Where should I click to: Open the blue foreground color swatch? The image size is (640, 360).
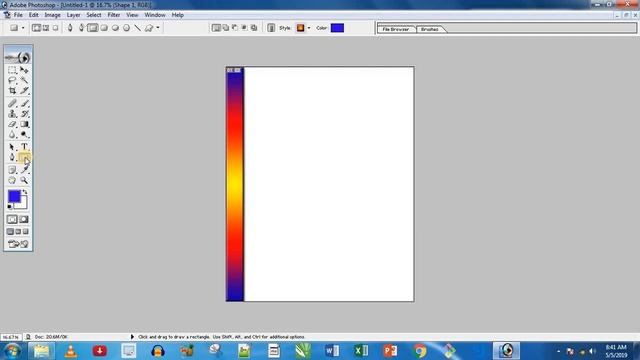click(x=14, y=196)
